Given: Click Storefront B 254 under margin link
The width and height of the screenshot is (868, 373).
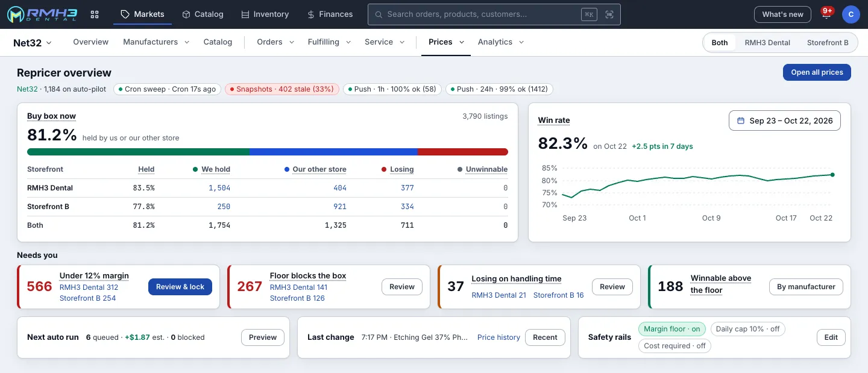Looking at the screenshot, I should click(88, 298).
